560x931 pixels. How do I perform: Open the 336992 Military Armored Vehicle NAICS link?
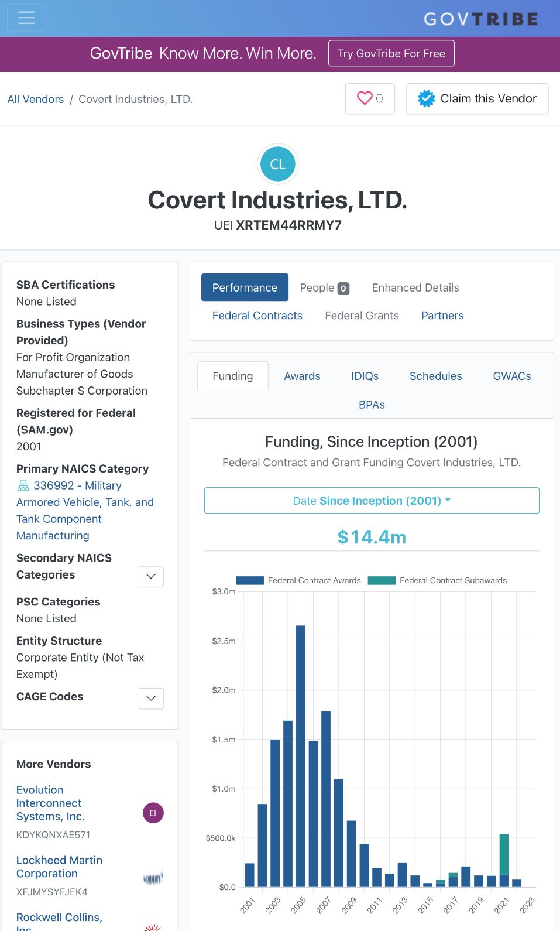(85, 510)
